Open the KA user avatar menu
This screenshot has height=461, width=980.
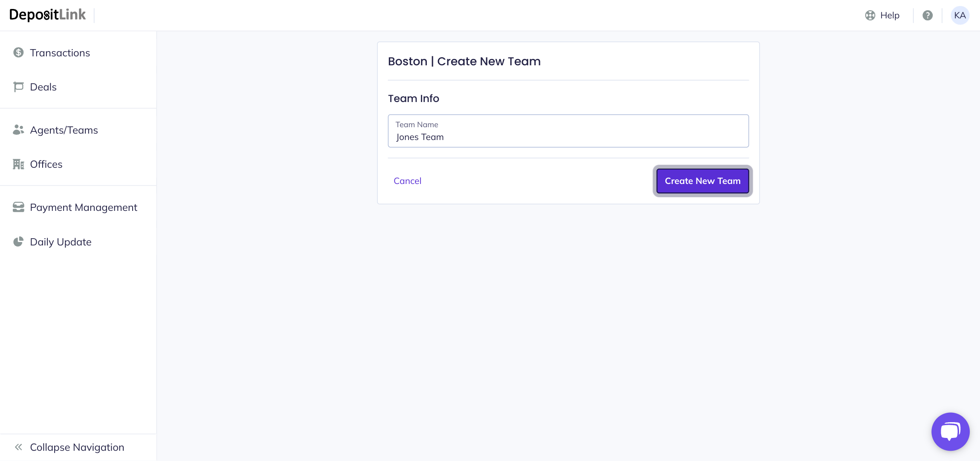coord(960,15)
